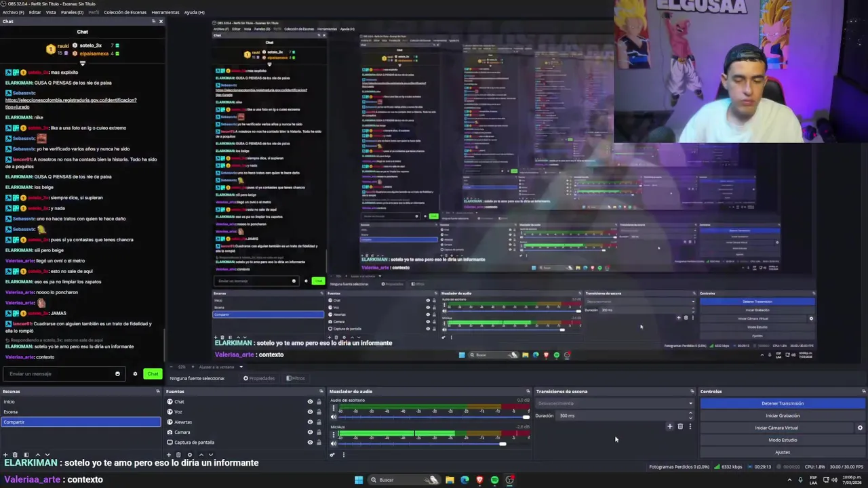Select the Escena scene
The image size is (868, 488).
click(81, 411)
